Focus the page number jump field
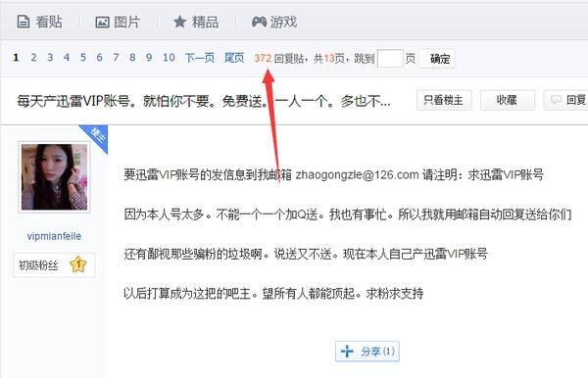Screen dimensions: 588x378 tap(390, 59)
